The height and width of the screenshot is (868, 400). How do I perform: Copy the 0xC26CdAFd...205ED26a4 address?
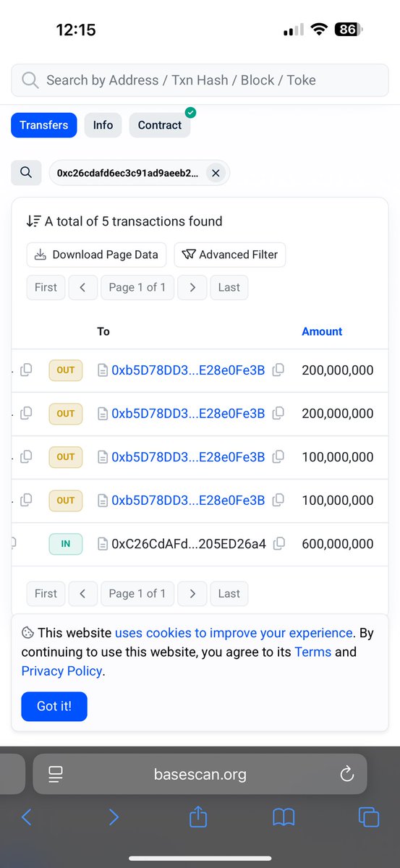tap(279, 543)
